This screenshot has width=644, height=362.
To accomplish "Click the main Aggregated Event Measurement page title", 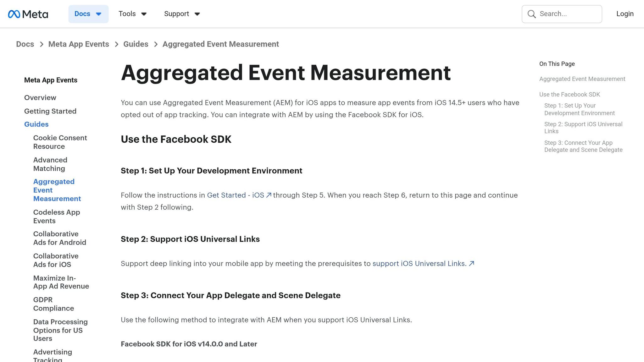I will click(286, 73).
